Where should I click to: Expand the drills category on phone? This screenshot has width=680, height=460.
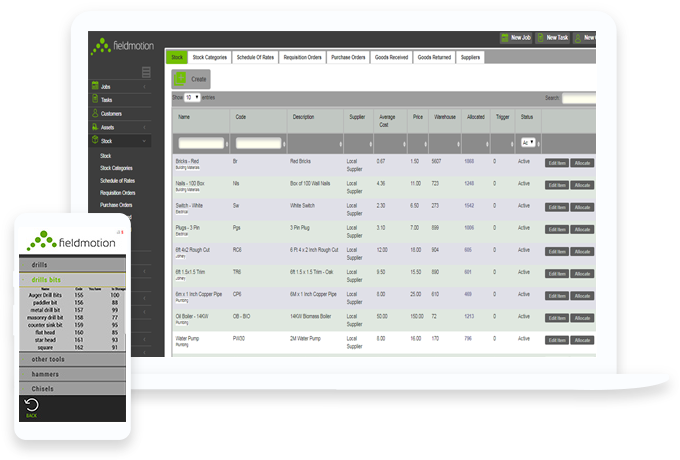[72, 264]
